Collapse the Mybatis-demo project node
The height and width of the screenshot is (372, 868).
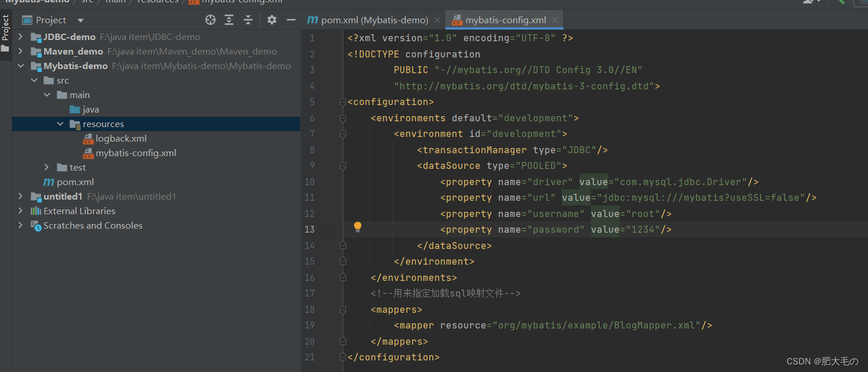(x=21, y=66)
